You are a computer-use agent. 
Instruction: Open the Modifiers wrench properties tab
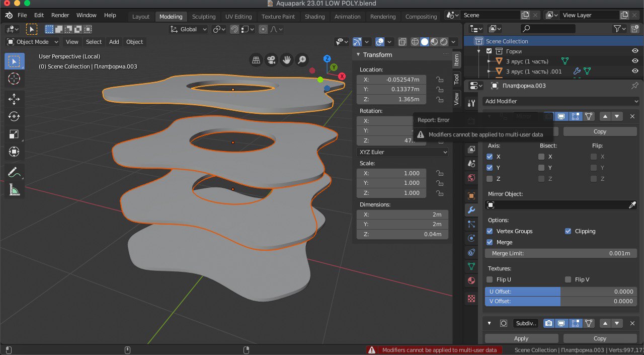(x=471, y=210)
